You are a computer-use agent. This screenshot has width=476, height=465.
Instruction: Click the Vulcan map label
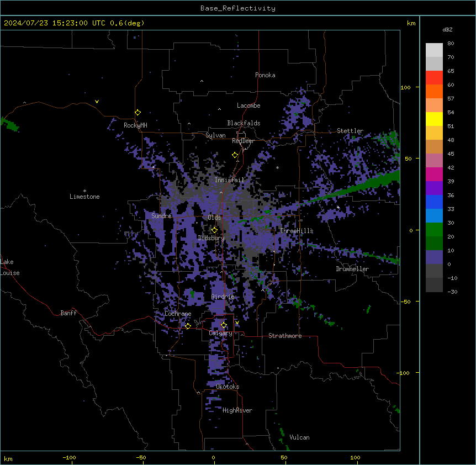(x=299, y=437)
